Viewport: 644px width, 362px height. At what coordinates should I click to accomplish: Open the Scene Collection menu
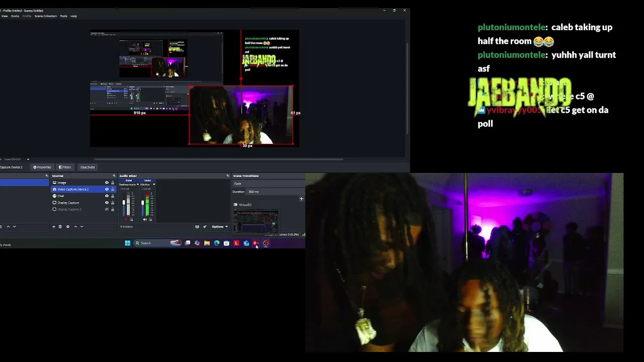(46, 16)
